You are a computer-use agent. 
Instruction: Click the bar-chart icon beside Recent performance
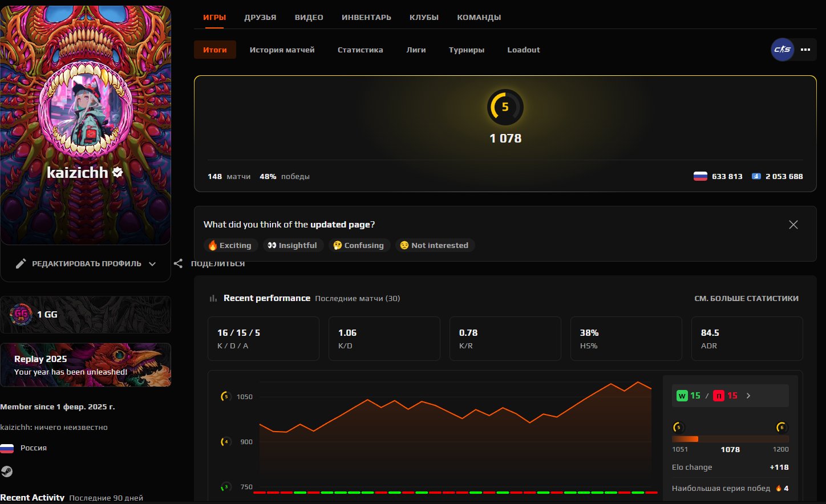(214, 298)
